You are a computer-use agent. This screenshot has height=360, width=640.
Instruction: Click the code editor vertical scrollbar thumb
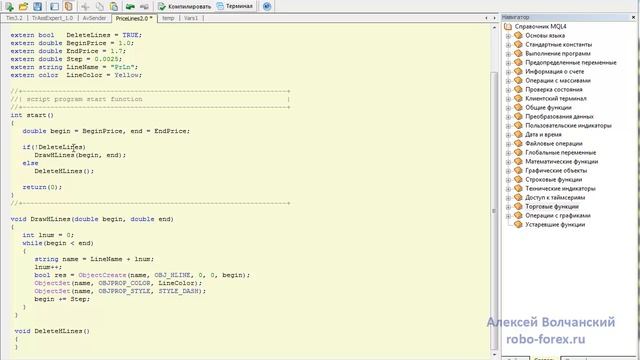coord(494,210)
